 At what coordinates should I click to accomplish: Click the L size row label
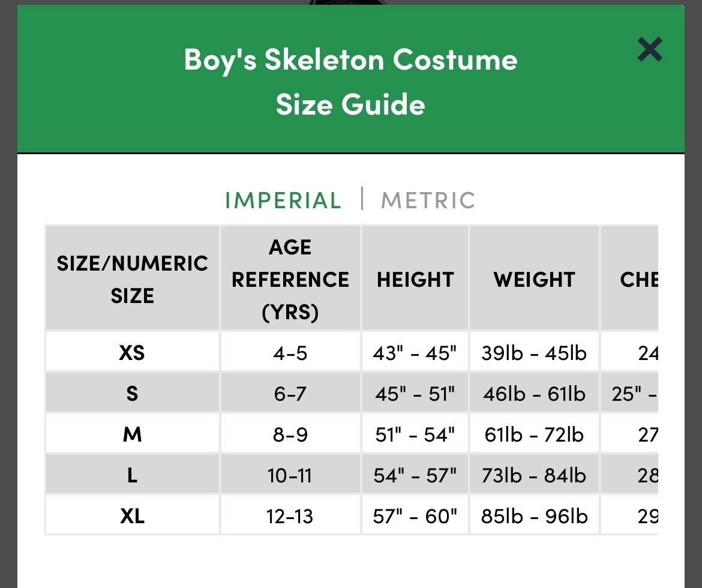pyautogui.click(x=132, y=475)
